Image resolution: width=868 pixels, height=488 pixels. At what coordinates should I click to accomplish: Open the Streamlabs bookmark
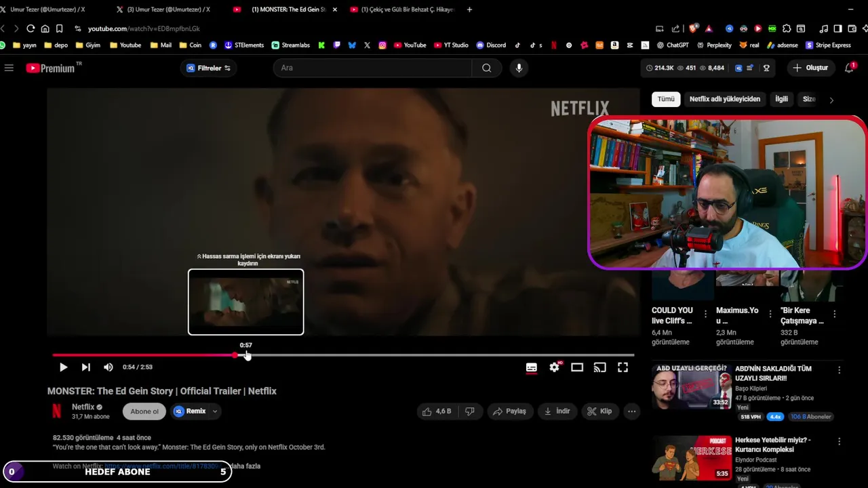pos(290,45)
